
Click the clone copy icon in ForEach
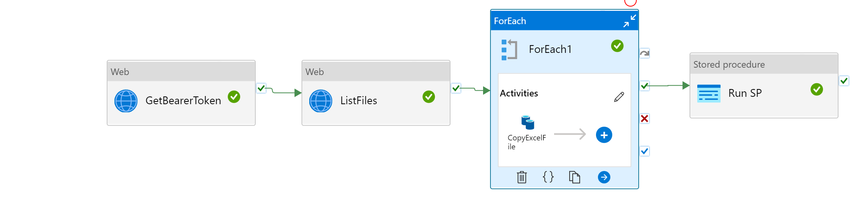(x=574, y=177)
